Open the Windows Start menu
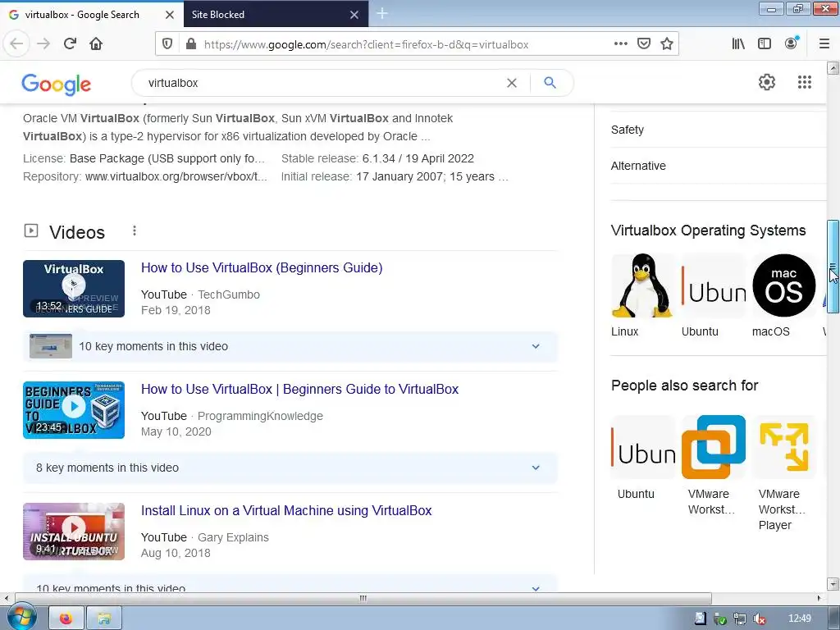840x630 pixels. click(21, 618)
